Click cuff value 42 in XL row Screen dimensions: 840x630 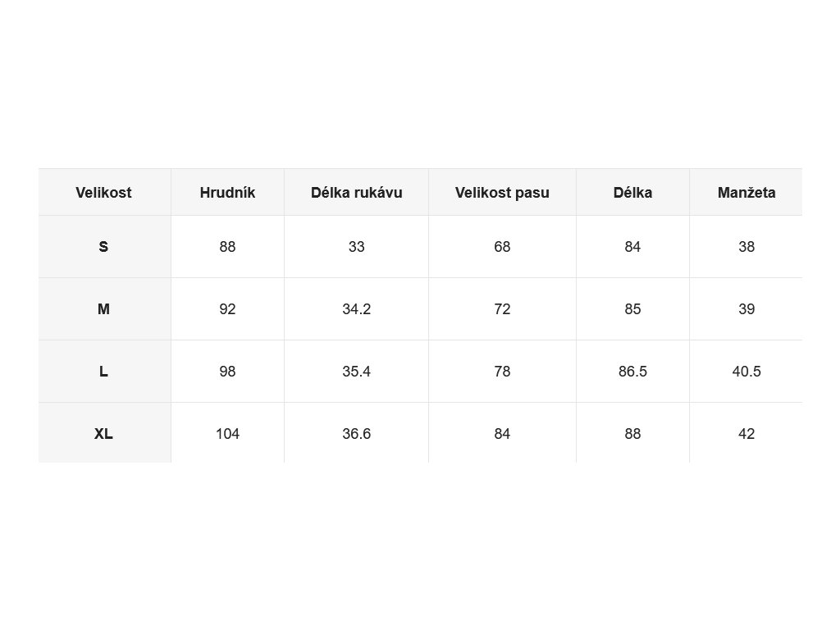pyautogui.click(x=746, y=434)
